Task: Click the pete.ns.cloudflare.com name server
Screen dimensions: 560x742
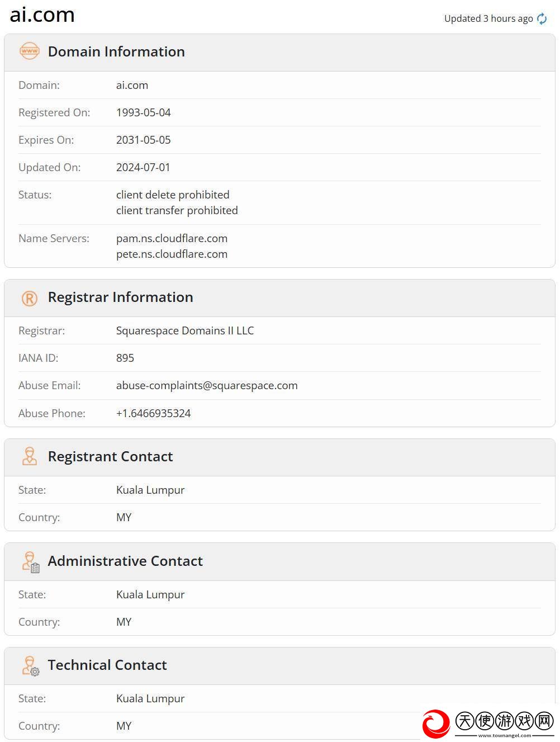Action: coord(172,254)
